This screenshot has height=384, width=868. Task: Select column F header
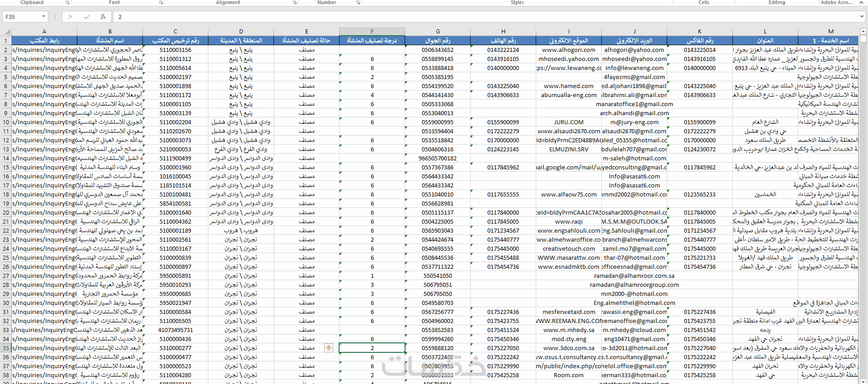tap(372, 32)
